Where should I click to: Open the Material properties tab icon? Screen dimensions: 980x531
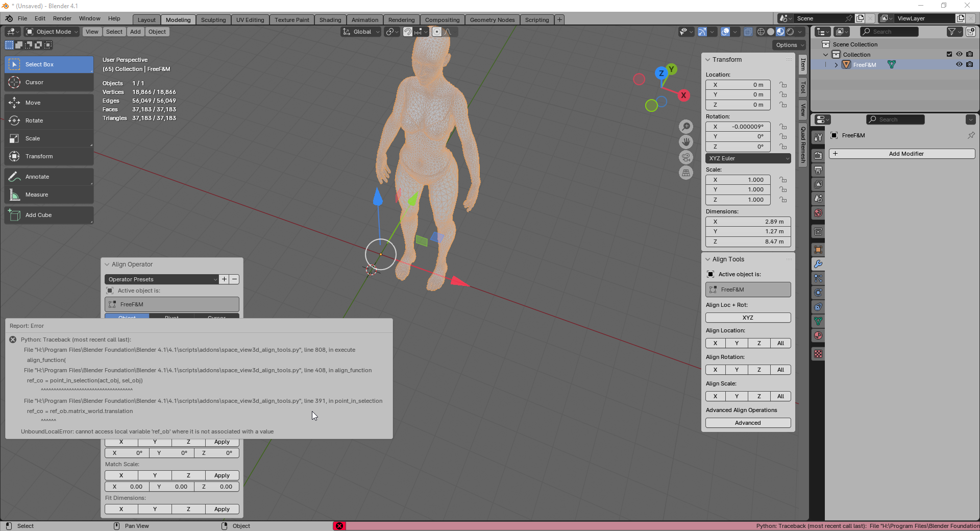point(818,335)
